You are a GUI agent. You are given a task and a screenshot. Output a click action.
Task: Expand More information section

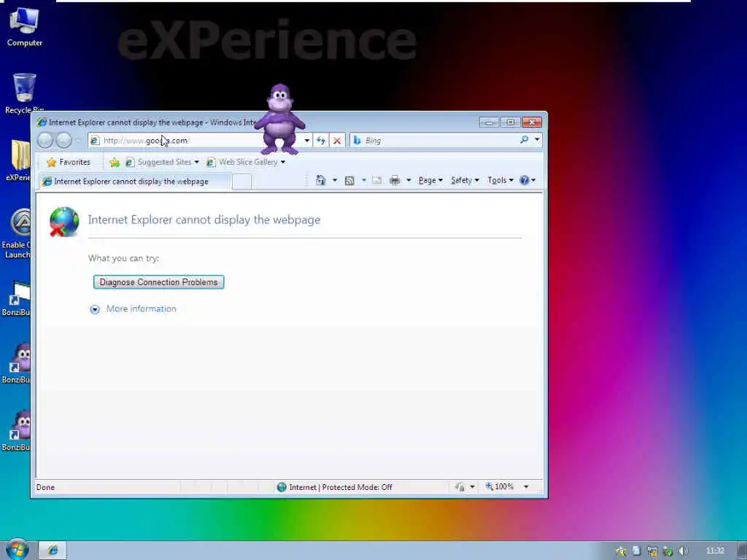[95, 309]
